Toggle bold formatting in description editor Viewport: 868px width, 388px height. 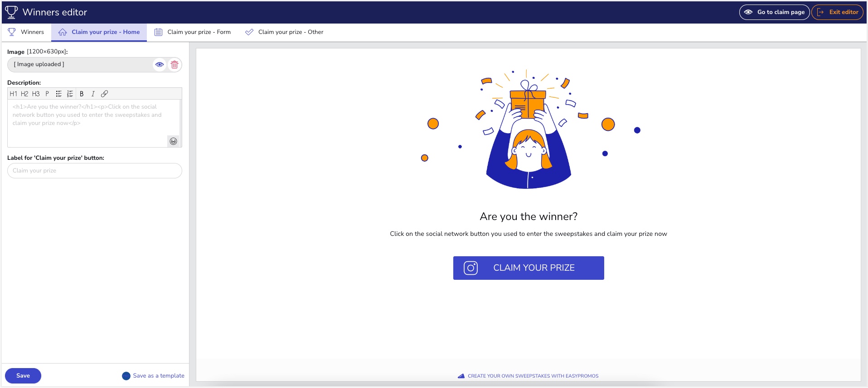[82, 94]
